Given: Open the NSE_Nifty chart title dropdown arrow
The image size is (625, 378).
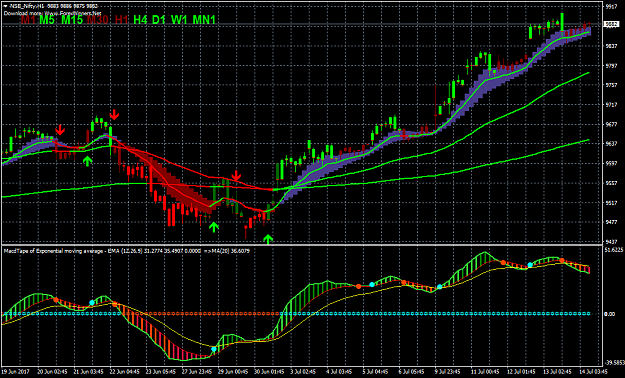Looking at the screenshot, I should pyautogui.click(x=5, y=6).
